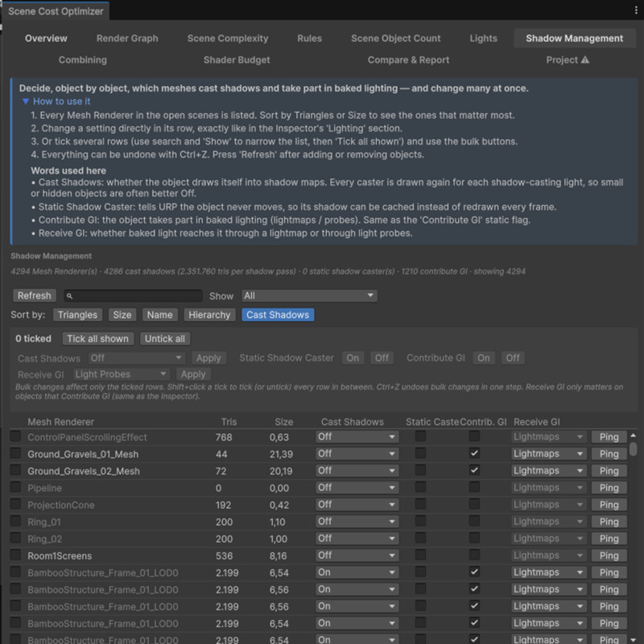Toggle Contrib. GI for Ground_Gravels_02_Mesh

point(474,470)
